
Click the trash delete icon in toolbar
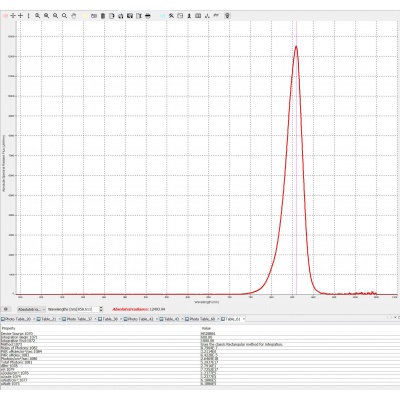tap(103, 16)
